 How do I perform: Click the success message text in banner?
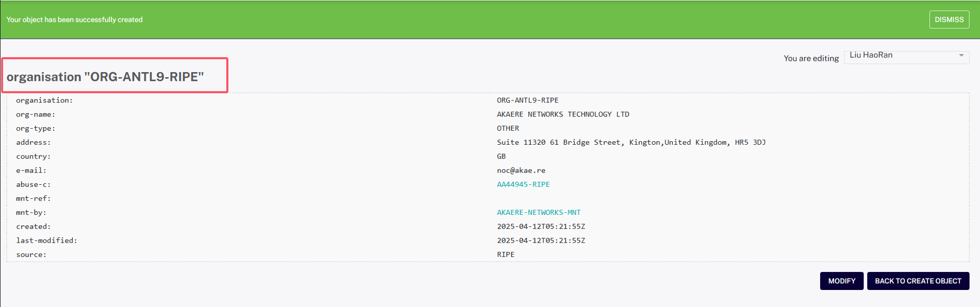(74, 20)
